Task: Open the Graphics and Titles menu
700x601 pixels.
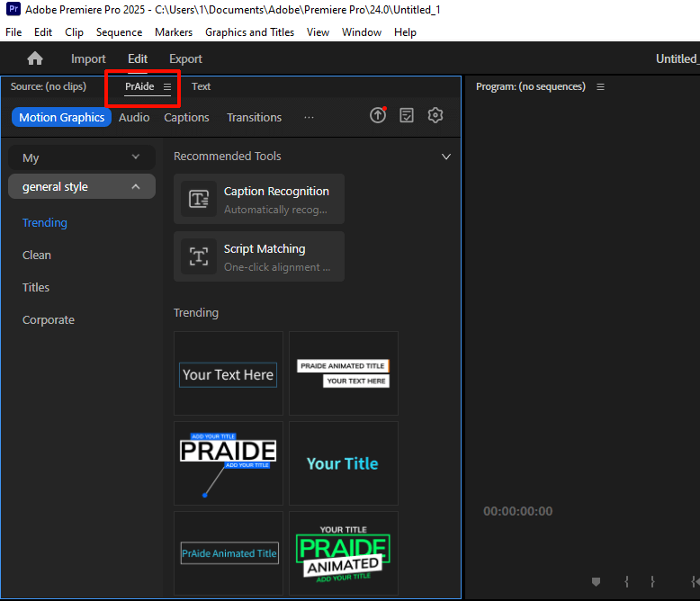Action: 249,32
